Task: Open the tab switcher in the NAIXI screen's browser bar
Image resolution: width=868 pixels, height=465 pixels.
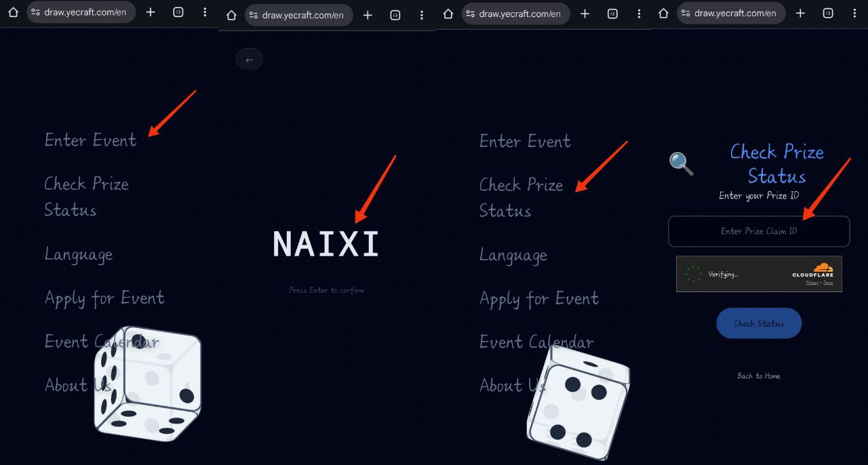Action: (x=395, y=15)
